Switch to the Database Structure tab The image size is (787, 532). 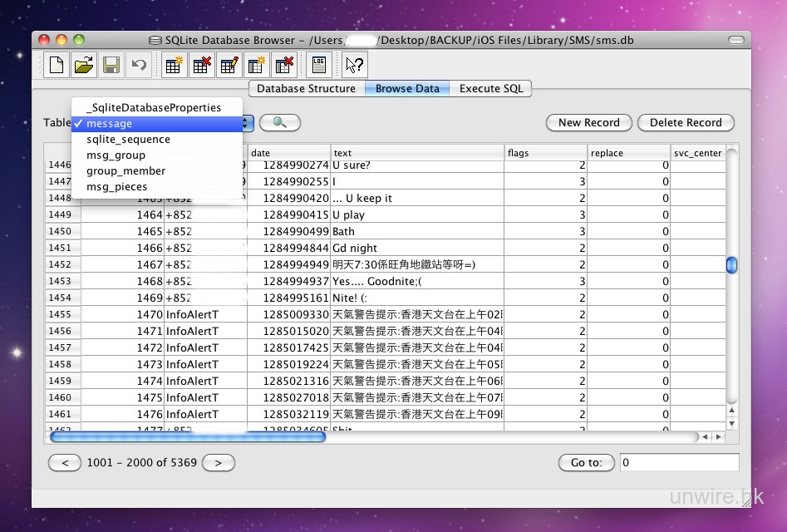tap(306, 89)
